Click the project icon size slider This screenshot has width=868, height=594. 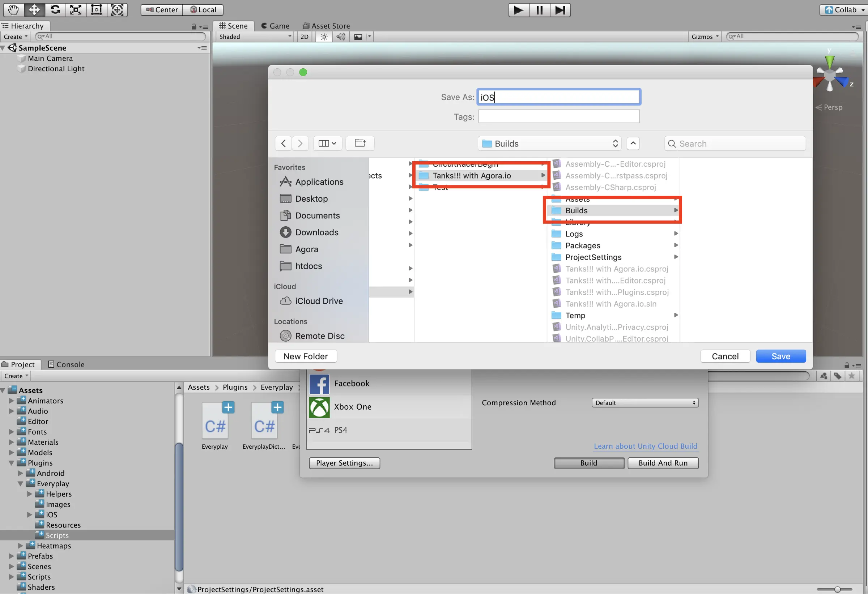coord(837,590)
